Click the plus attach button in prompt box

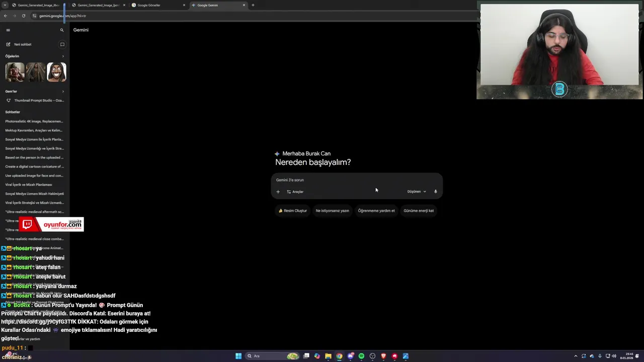click(x=278, y=192)
